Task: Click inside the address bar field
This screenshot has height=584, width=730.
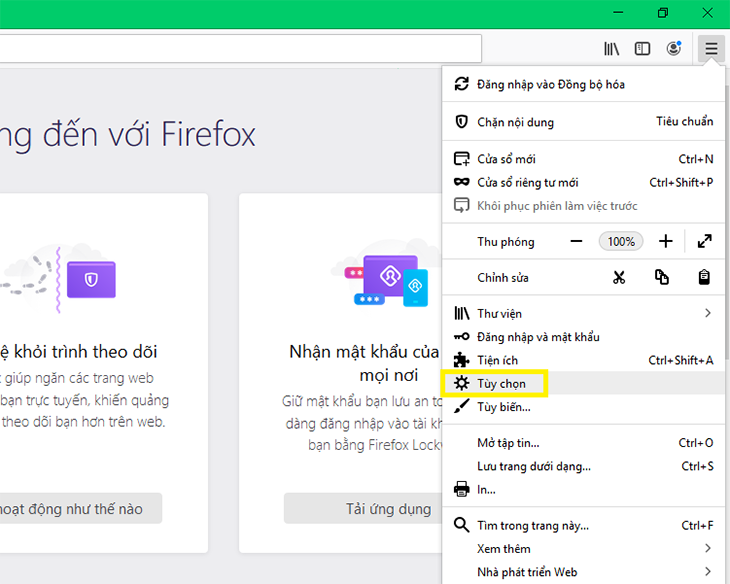Action: click(240, 48)
